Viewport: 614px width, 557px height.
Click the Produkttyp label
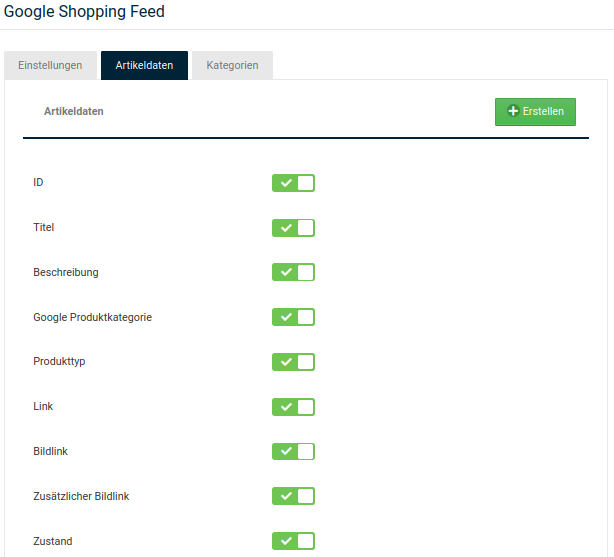[59, 362]
